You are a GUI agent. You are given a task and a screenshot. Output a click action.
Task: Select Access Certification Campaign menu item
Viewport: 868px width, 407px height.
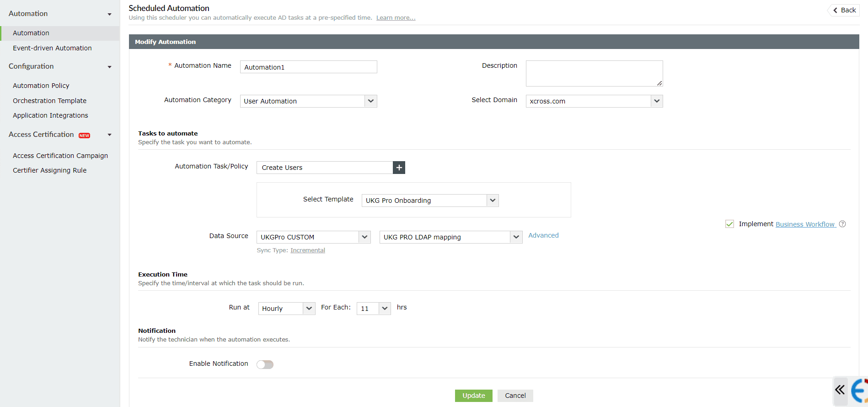coord(60,156)
